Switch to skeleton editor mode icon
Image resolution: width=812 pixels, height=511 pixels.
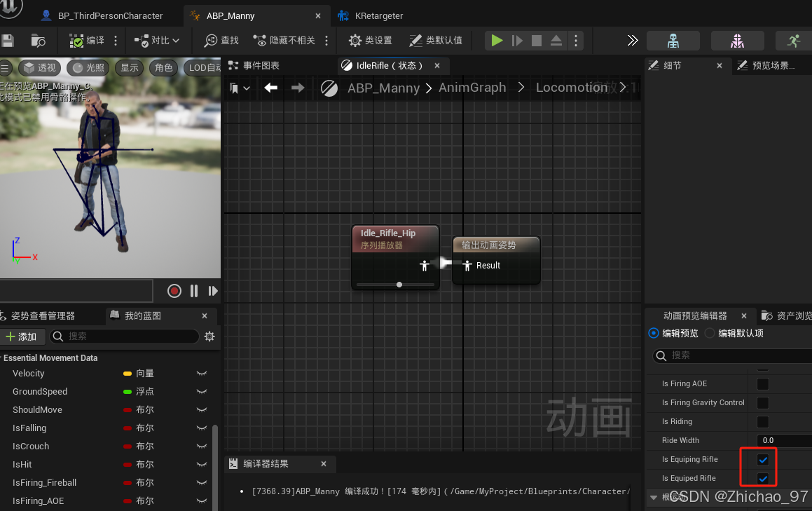(x=673, y=41)
